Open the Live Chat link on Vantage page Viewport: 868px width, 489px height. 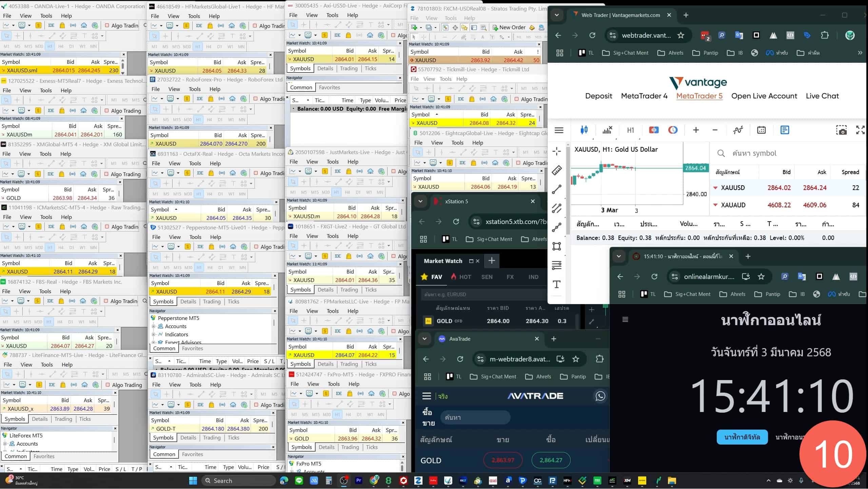coord(822,96)
